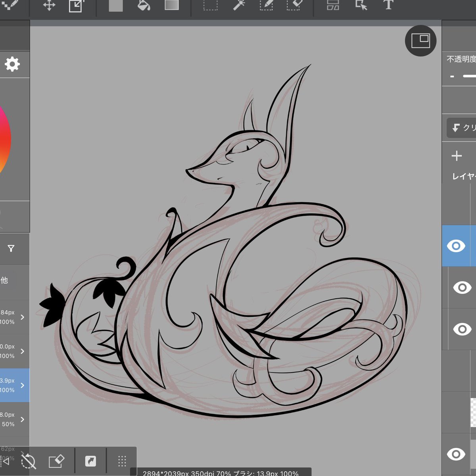Select the Bucket fill tool
Screen dimensions: 476x476
point(144,5)
